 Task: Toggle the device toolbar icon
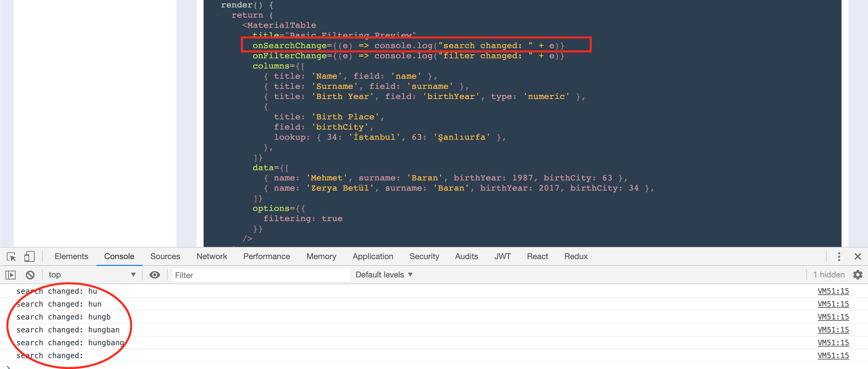pyautogui.click(x=29, y=257)
